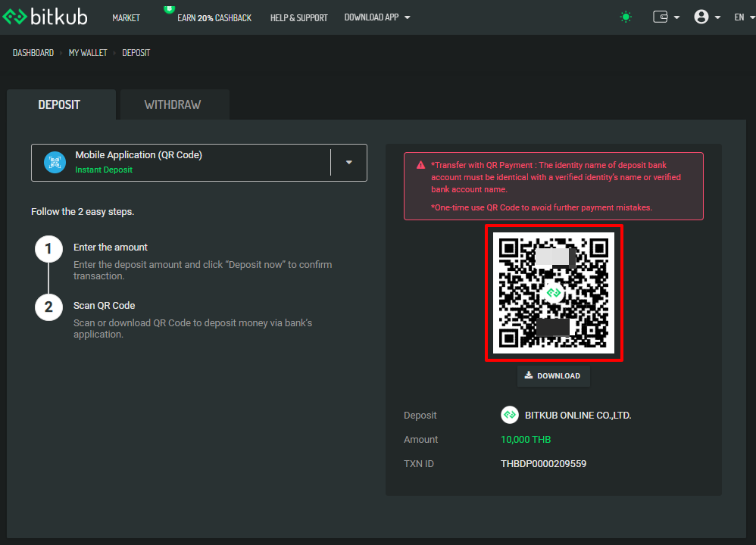Click the blue QR scan method icon

[55, 163]
